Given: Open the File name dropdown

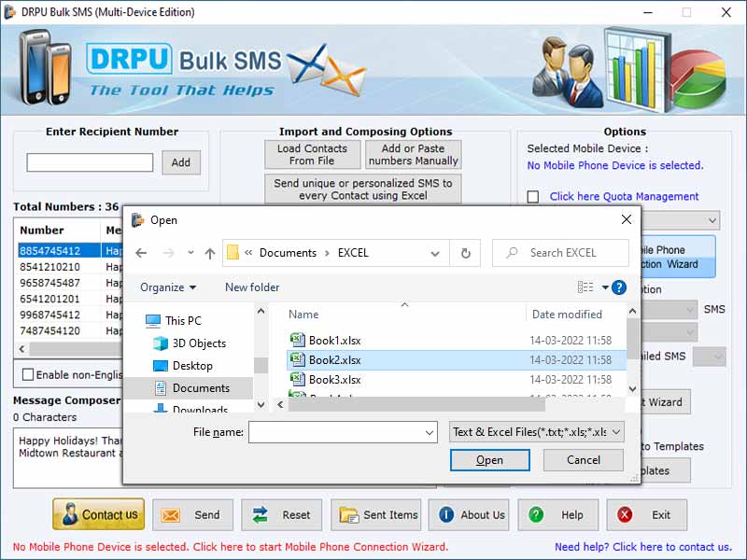Looking at the screenshot, I should coord(429,432).
